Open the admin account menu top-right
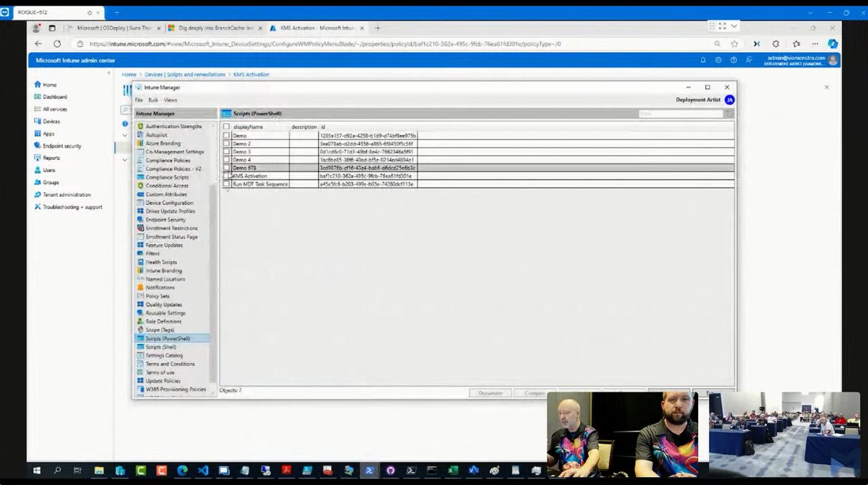Image resolution: width=868 pixels, height=485 pixels. 797,60
